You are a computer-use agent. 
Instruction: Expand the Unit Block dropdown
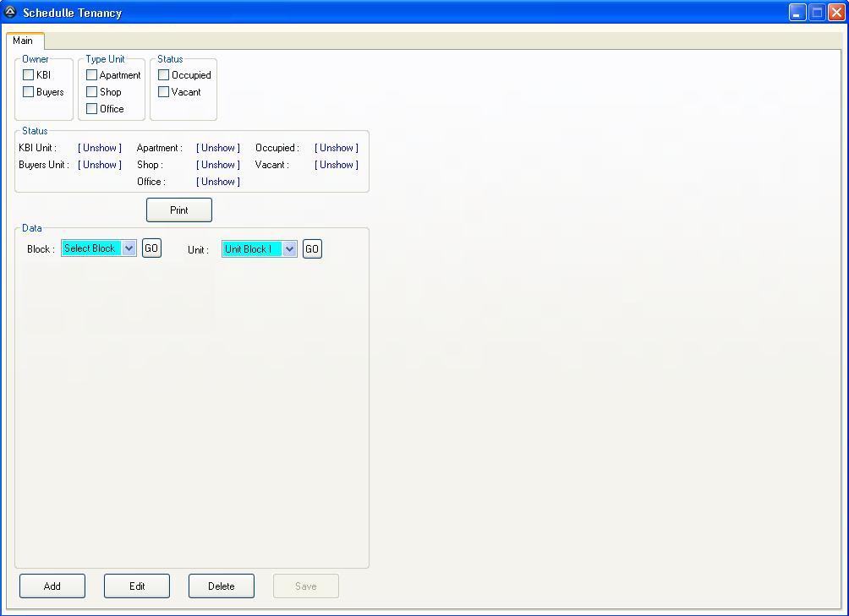(x=289, y=249)
